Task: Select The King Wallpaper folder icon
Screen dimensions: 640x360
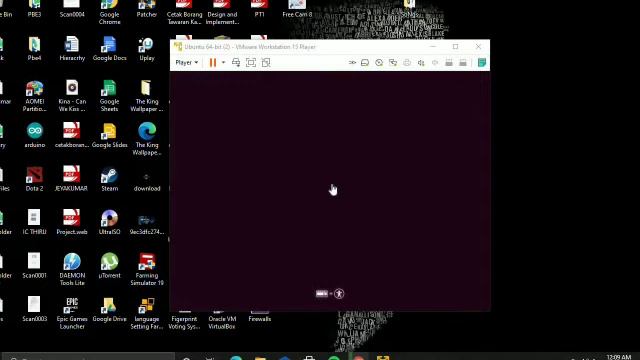Action: pos(147,96)
